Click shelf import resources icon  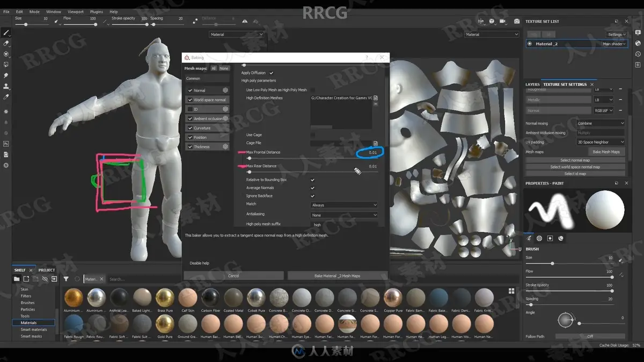pyautogui.click(x=54, y=279)
